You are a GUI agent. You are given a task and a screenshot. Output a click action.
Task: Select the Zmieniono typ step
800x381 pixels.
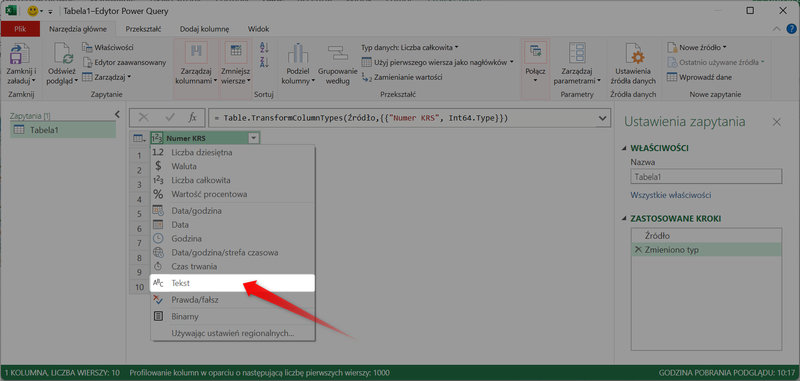click(706, 249)
